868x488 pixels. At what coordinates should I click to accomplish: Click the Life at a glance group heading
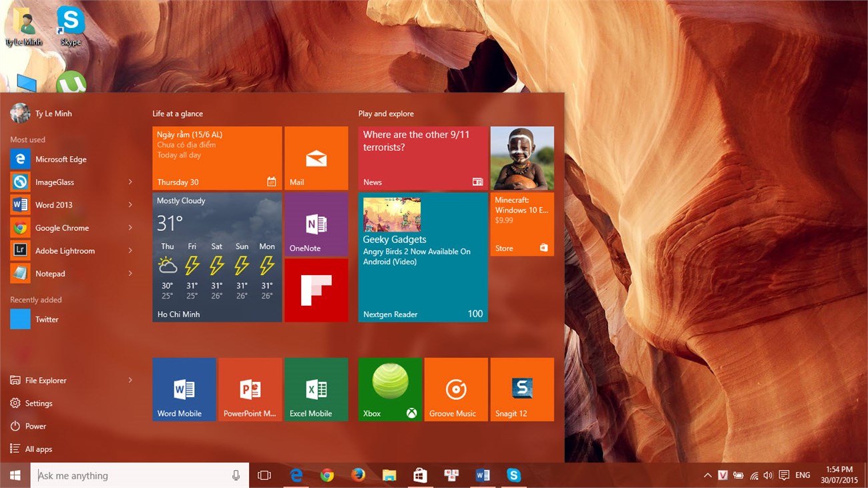pyautogui.click(x=178, y=113)
